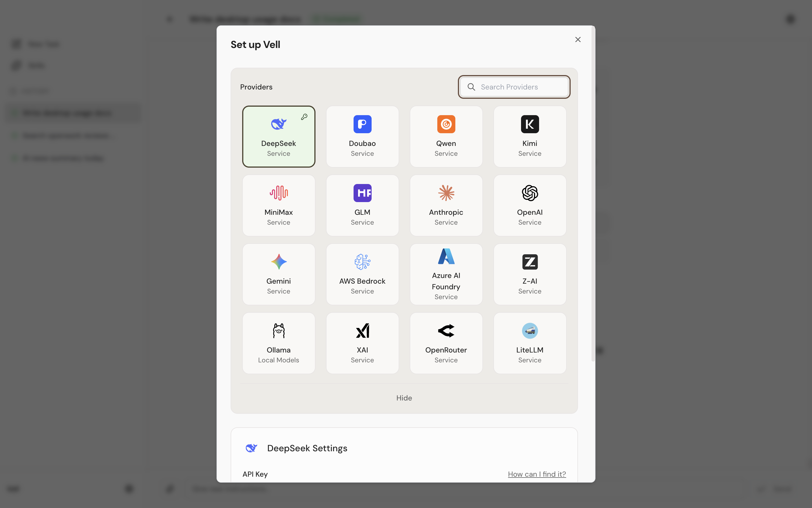Close the Set up Vell dialog
Screen dimensions: 812x508
(577, 40)
